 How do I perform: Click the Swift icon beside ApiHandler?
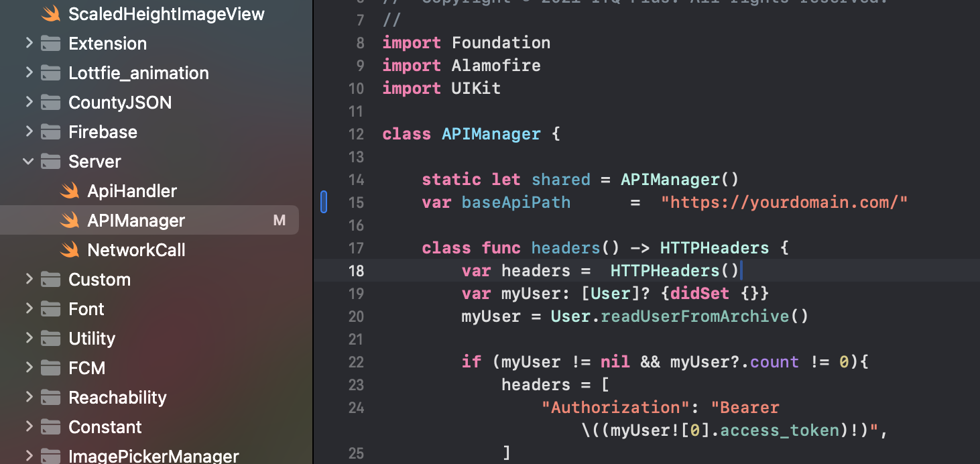click(x=69, y=191)
